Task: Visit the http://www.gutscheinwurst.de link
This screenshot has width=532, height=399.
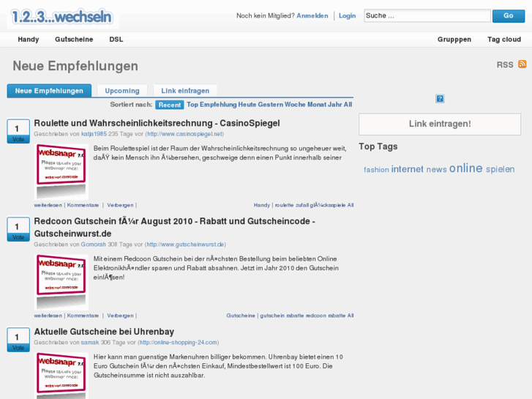Action: tap(185, 244)
